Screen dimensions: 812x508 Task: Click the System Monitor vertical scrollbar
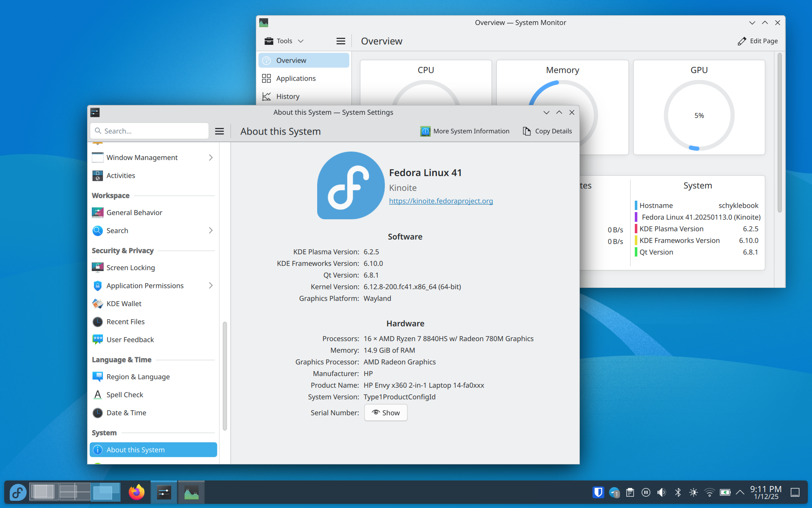pos(779,133)
